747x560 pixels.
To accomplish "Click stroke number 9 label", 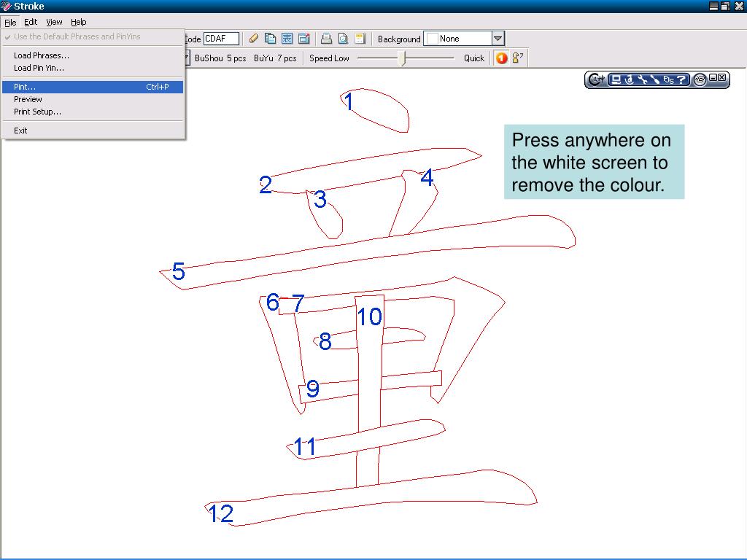I will pyautogui.click(x=312, y=389).
